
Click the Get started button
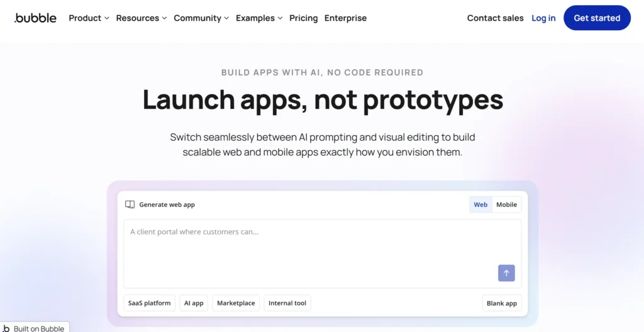click(597, 18)
